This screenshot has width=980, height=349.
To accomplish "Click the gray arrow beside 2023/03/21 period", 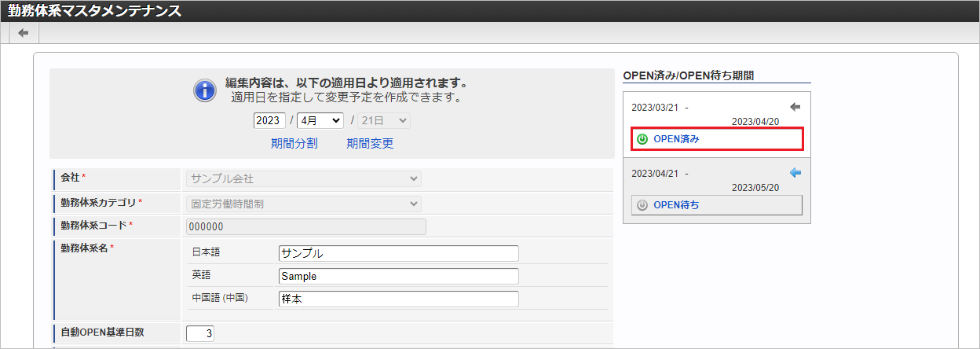I will tap(795, 107).
